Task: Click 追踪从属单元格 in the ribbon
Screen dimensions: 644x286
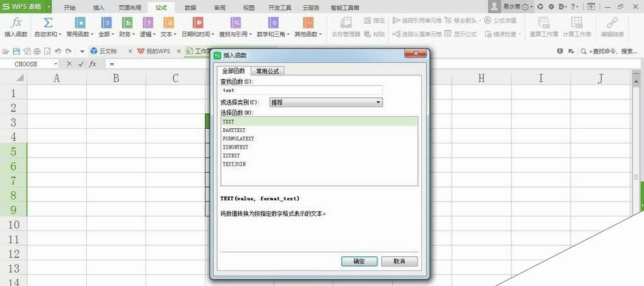Action: (x=417, y=34)
